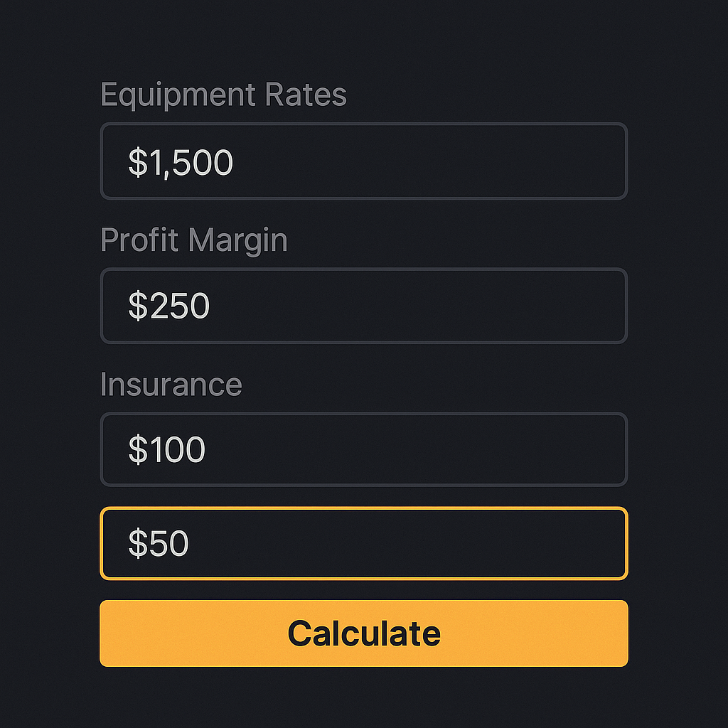Select the $250 value for editing

point(169,306)
